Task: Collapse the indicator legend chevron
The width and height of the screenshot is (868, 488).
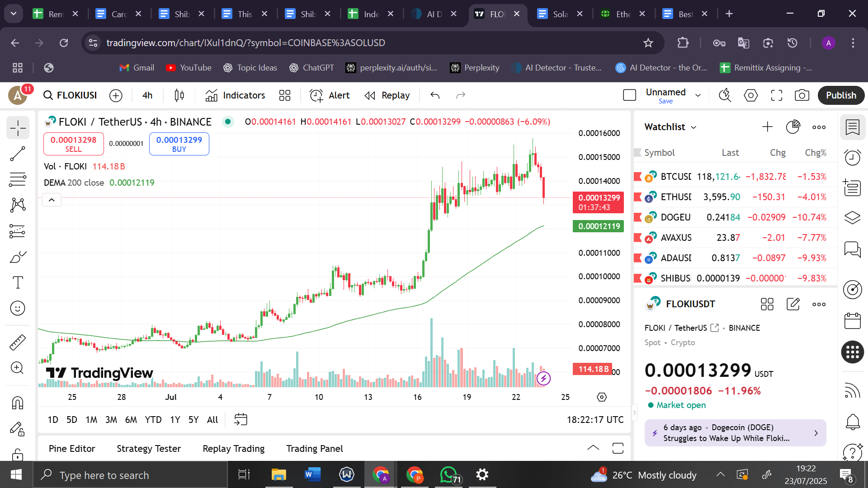Action: pyautogui.click(x=52, y=200)
